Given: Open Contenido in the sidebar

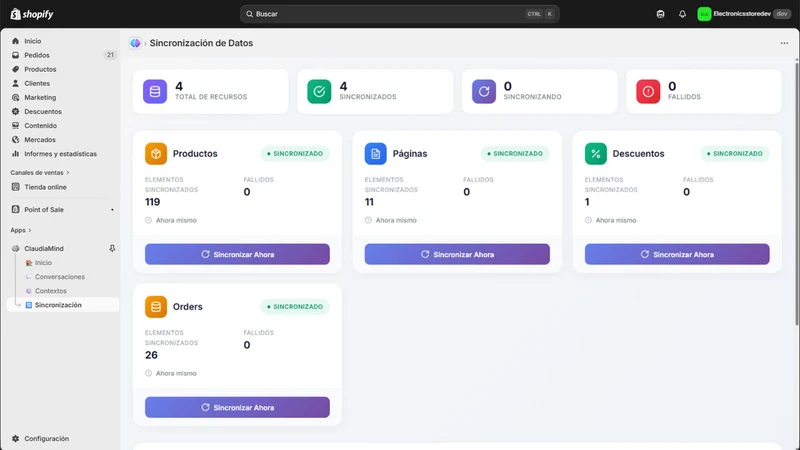Looking at the screenshot, I should 40,126.
